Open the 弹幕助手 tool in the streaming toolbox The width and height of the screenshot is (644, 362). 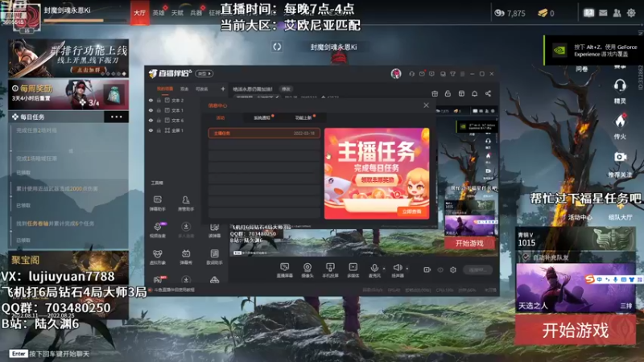tap(157, 203)
